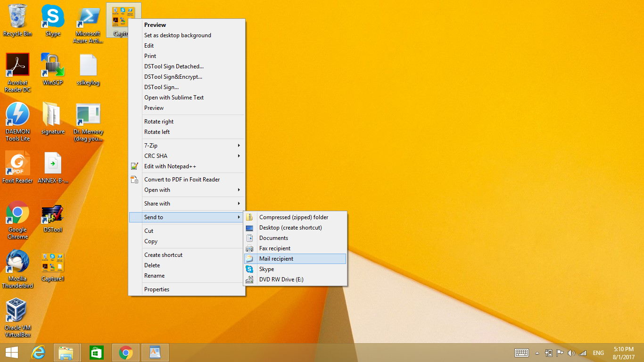The height and width of the screenshot is (362, 644).
Task: Open Oracle VM VirtualBox shortcut
Action: [17, 311]
